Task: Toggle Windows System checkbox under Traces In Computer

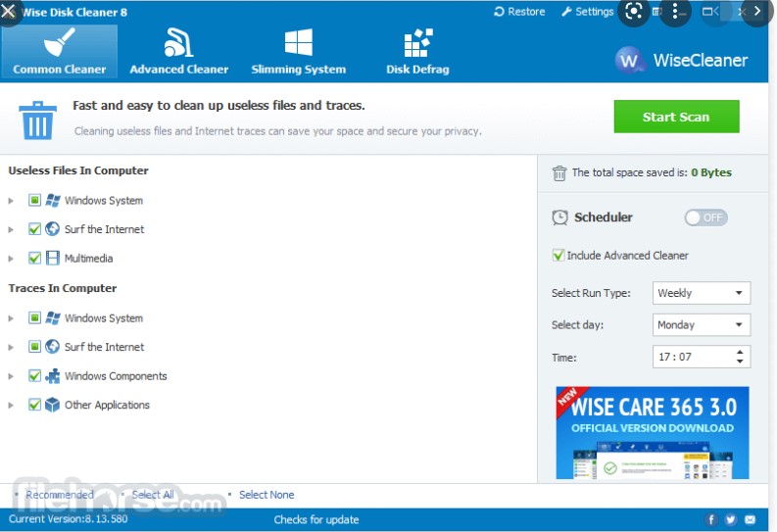Action: click(x=34, y=317)
